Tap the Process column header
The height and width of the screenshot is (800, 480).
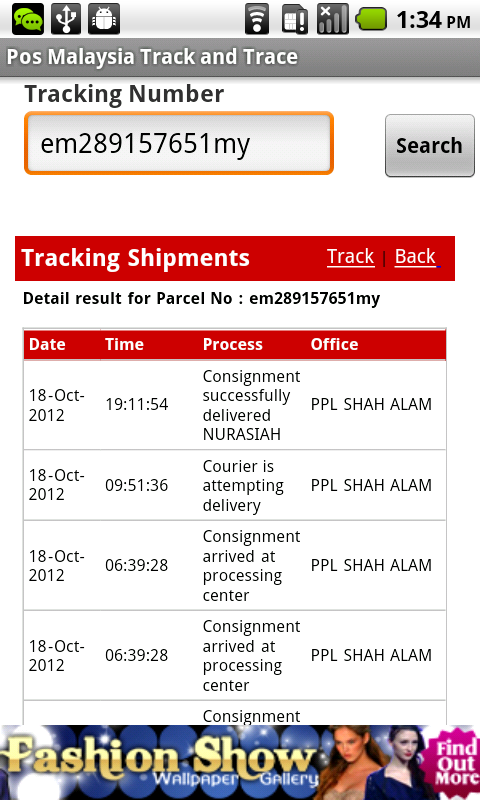[x=233, y=344]
